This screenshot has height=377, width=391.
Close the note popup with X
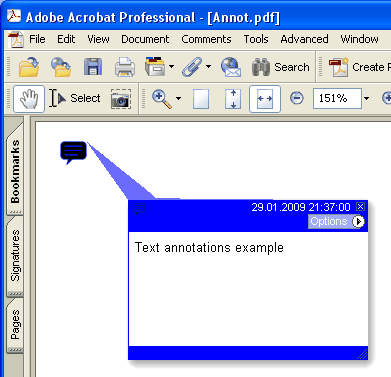tap(360, 207)
